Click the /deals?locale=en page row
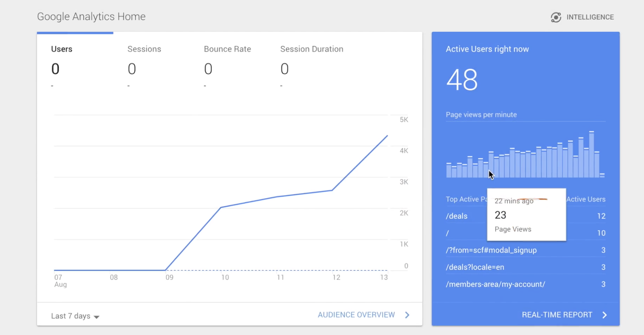The height and width of the screenshot is (335, 644). [x=525, y=267]
